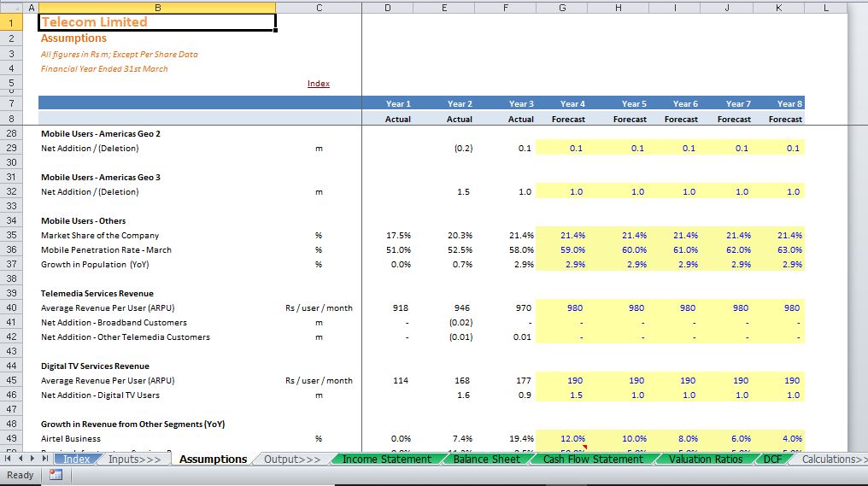Viewport: 868px width, 486px height.
Task: Select 'Mobile Penetration Rate - March' label
Action: [x=106, y=250]
